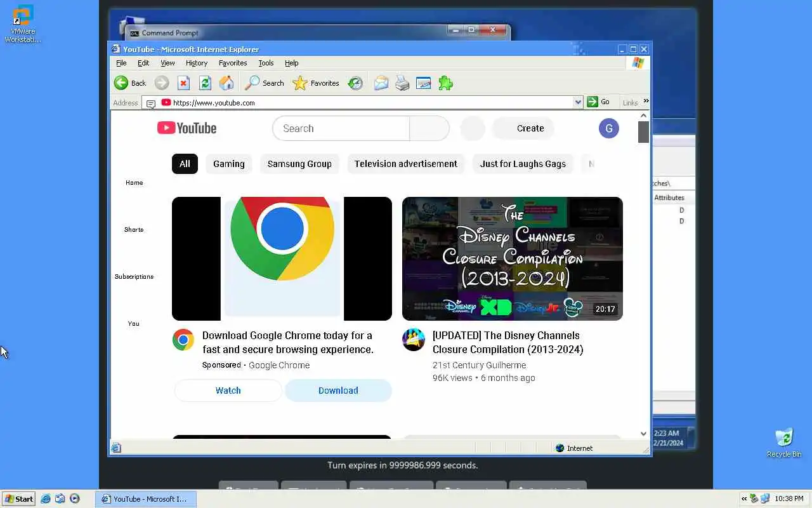Click the green Go button
The image size is (812, 508).
click(x=599, y=102)
